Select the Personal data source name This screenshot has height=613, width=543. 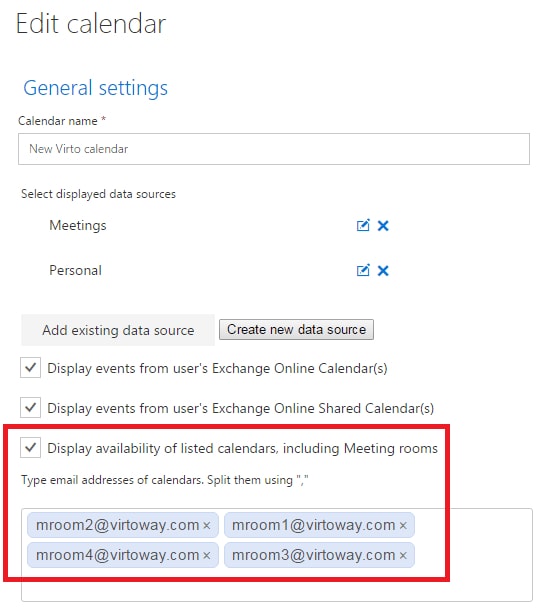[75, 271]
